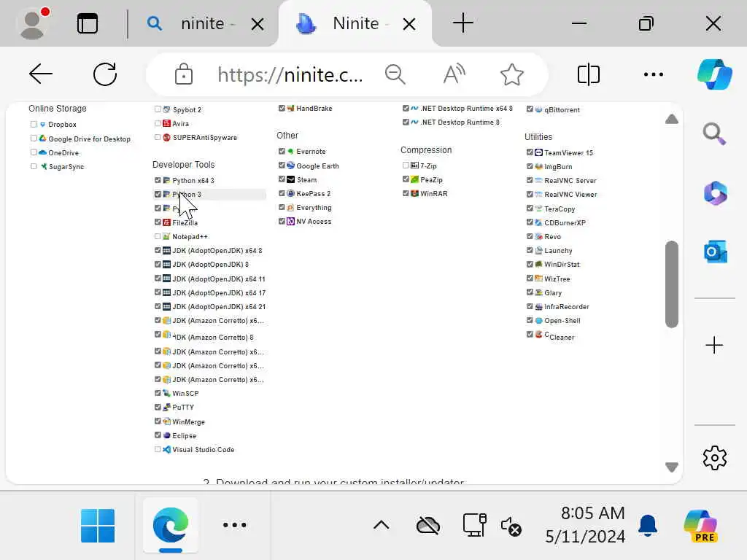The image size is (747, 560).
Task: Click the Edge taskbar icon
Action: 171,525
